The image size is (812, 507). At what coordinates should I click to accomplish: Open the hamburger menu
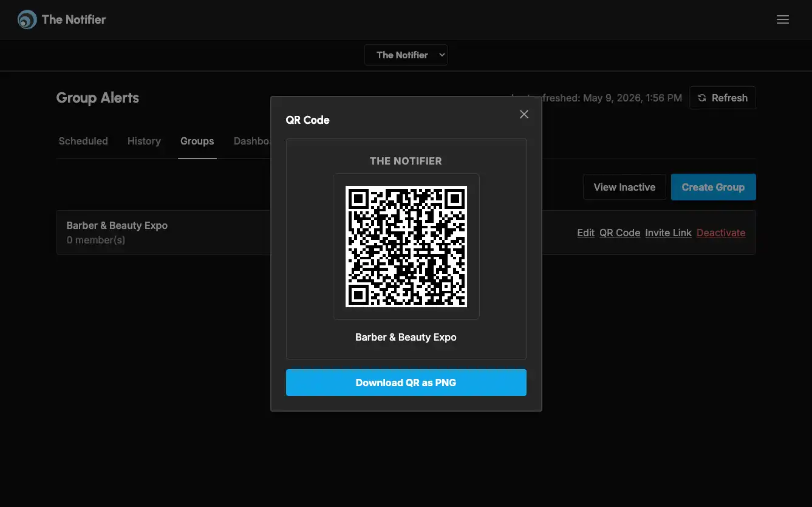click(x=783, y=19)
